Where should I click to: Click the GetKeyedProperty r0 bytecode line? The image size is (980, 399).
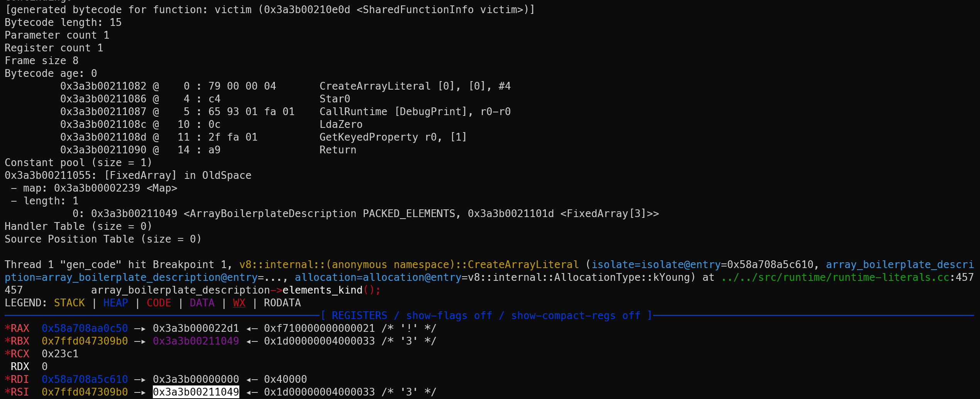click(264, 137)
